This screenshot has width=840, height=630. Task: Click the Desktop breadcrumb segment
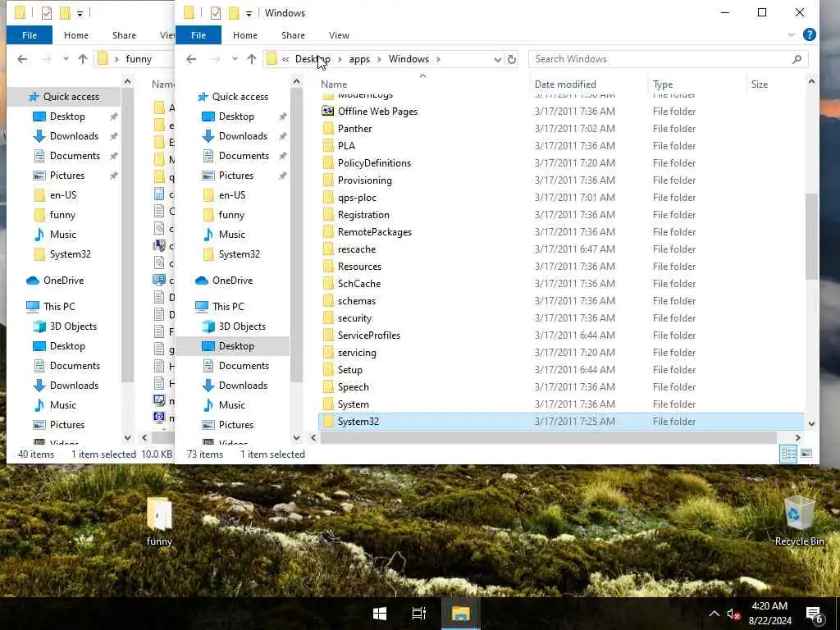(313, 59)
